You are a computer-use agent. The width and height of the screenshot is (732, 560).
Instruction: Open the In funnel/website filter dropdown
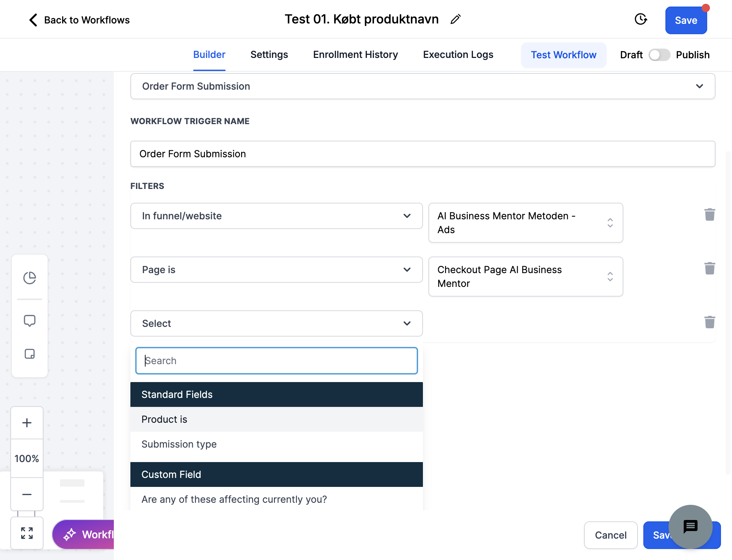277,216
